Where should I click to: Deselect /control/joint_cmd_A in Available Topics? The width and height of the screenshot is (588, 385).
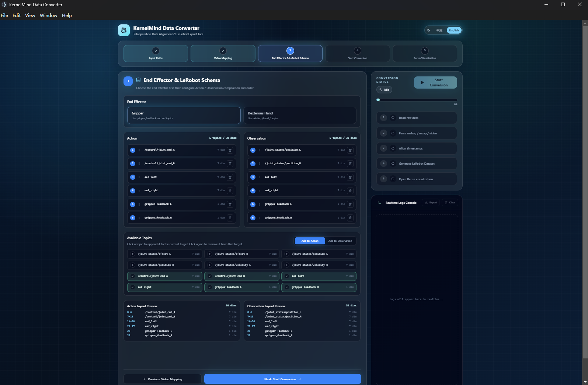165,276
